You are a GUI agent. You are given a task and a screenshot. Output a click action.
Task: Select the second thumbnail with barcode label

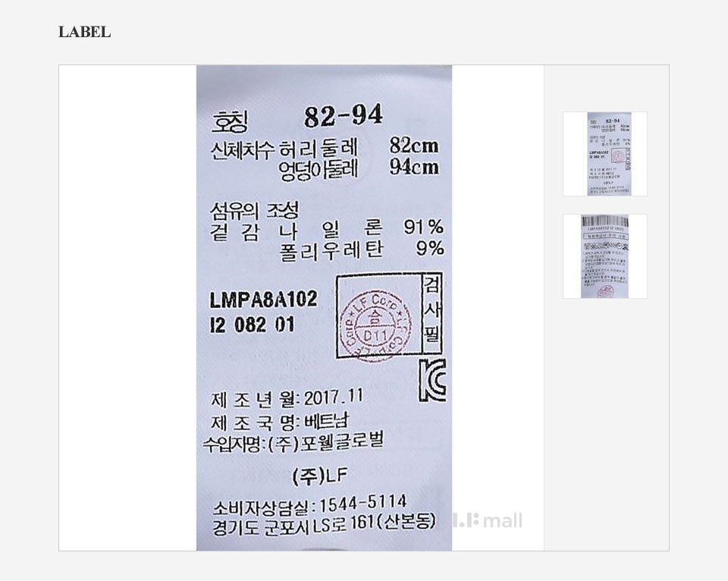(605, 256)
